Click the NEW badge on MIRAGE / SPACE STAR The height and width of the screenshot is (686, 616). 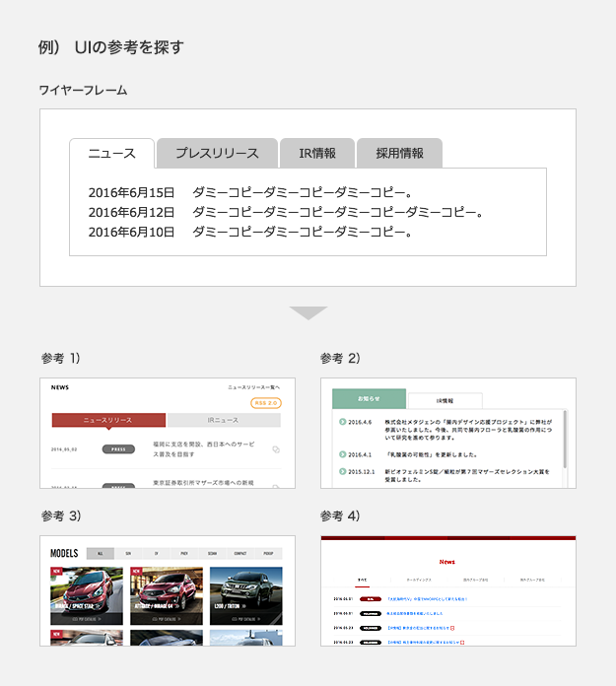[x=56, y=571]
